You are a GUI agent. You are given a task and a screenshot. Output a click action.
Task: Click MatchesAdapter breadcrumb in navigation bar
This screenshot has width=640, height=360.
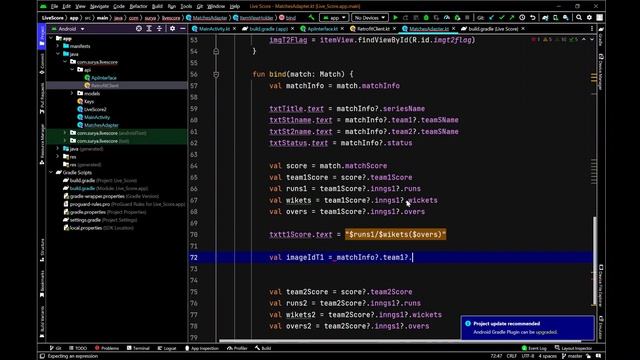(x=207, y=18)
